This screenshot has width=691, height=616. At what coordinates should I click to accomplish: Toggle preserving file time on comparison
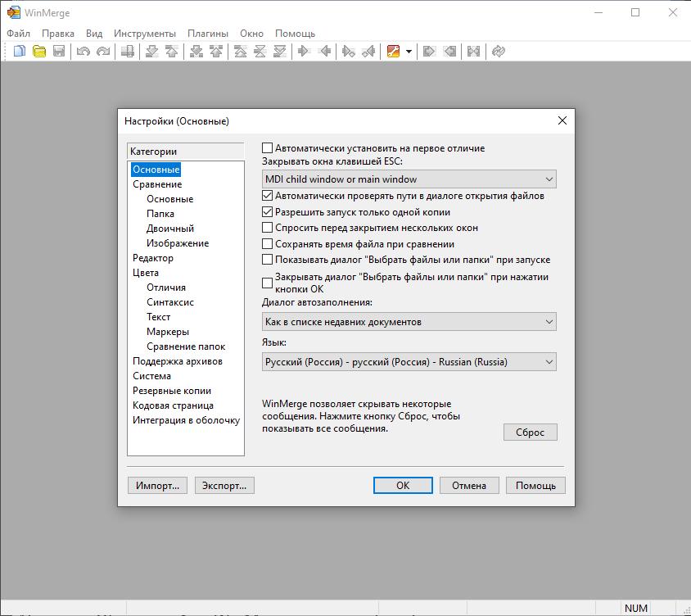coord(267,244)
